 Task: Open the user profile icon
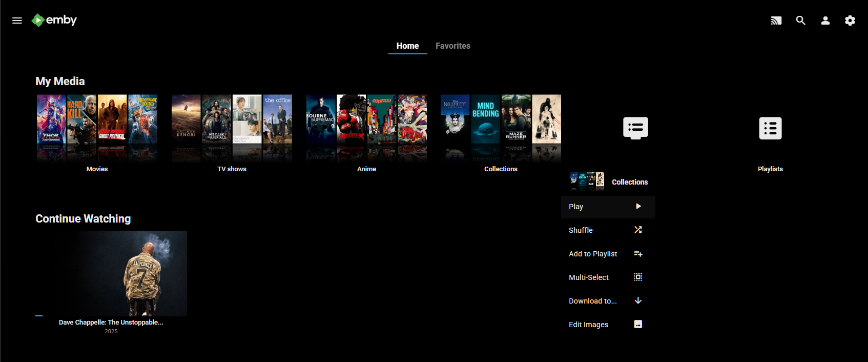coord(825,21)
